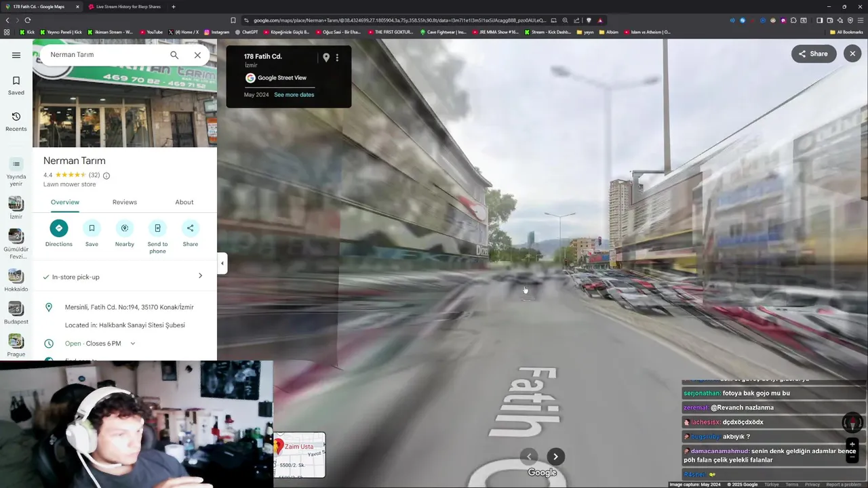Toggle the browser sidebar panel icon

click(x=819, y=20)
